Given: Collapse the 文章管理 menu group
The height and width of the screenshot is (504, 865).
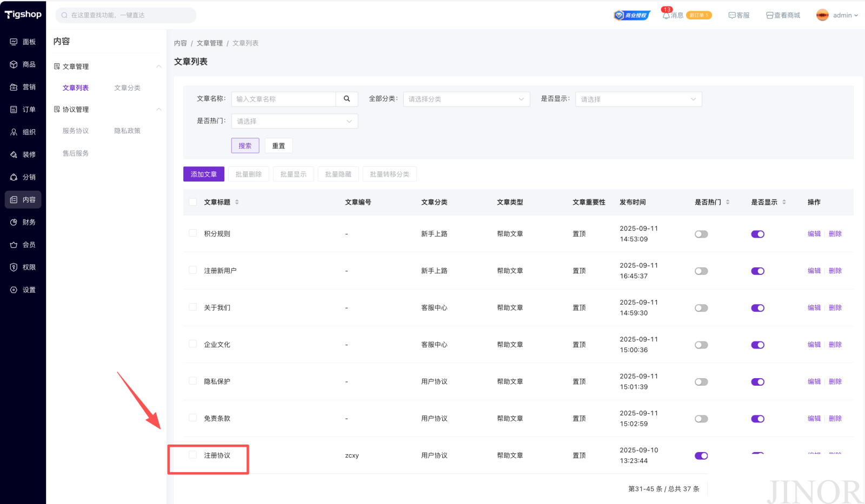Looking at the screenshot, I should [159, 66].
